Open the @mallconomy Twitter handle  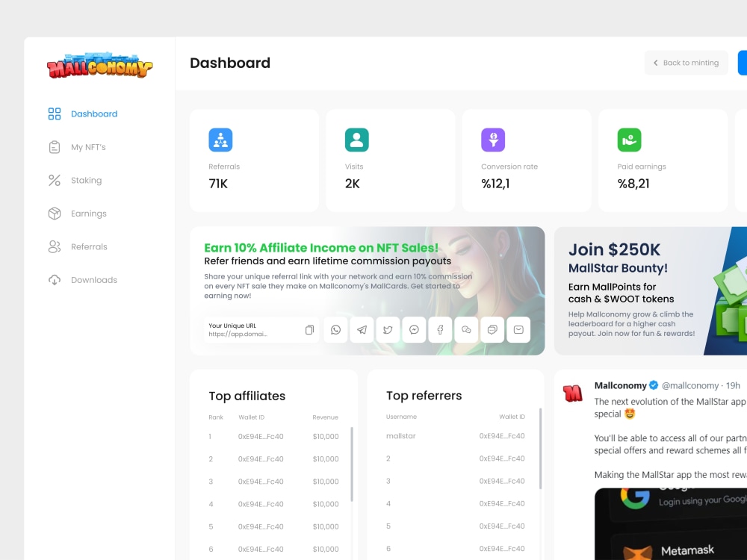[x=689, y=385]
